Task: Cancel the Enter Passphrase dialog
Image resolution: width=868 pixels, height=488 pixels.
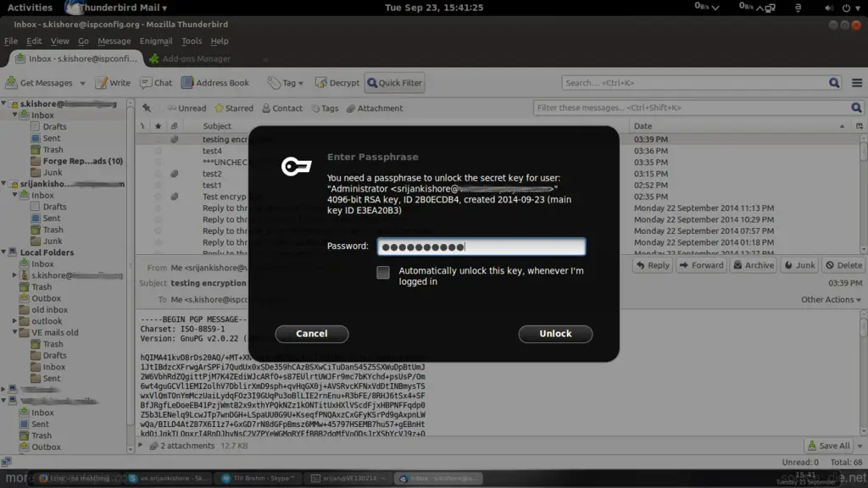Action: 312,334
